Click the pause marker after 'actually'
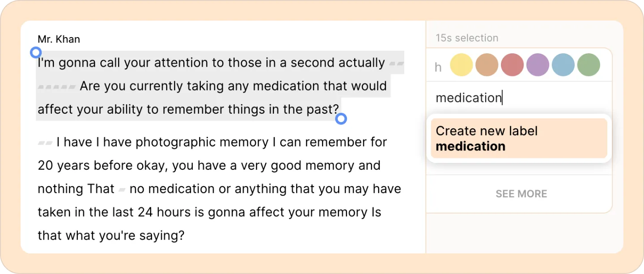 tap(396, 64)
